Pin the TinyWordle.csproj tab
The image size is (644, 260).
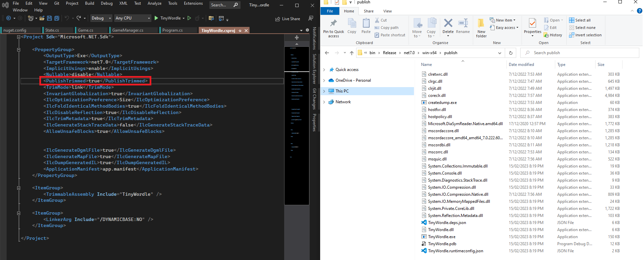(240, 31)
